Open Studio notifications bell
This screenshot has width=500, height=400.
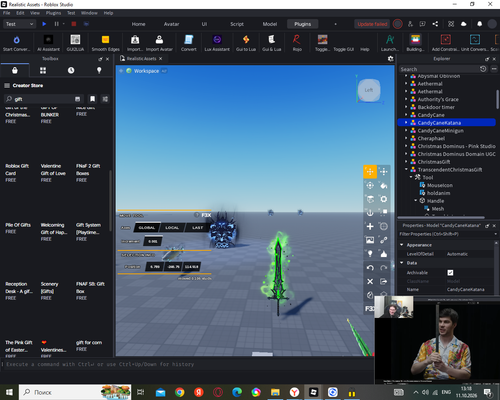[479, 24]
